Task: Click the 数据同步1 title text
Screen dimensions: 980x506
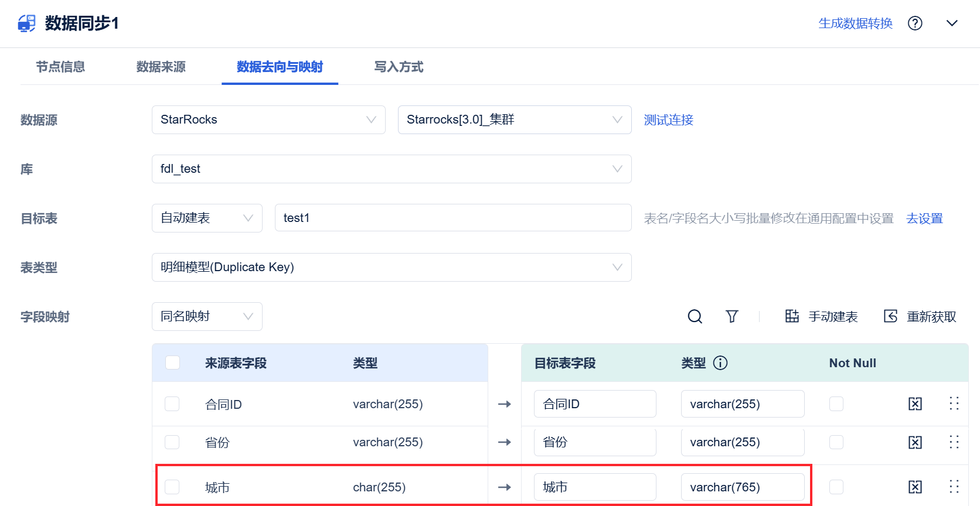Action: tap(82, 23)
